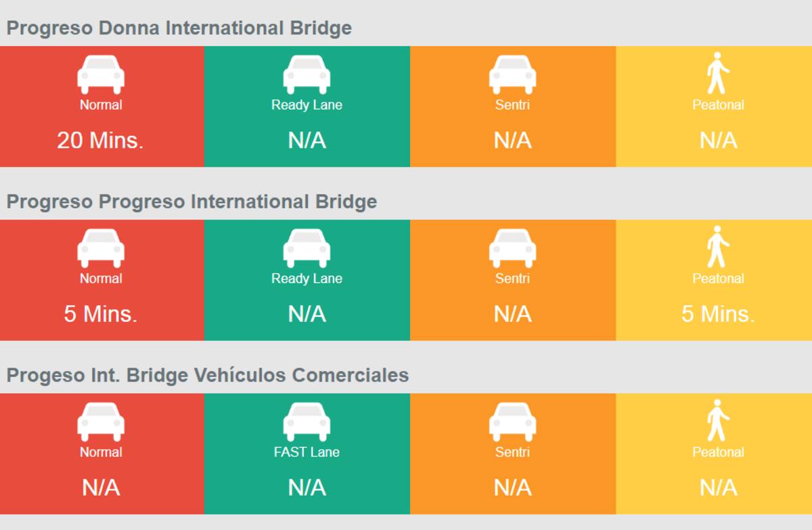This screenshot has width=812, height=530.
Task: Click the car icon in Donna Bridge Sentri tile
Action: pos(512,74)
